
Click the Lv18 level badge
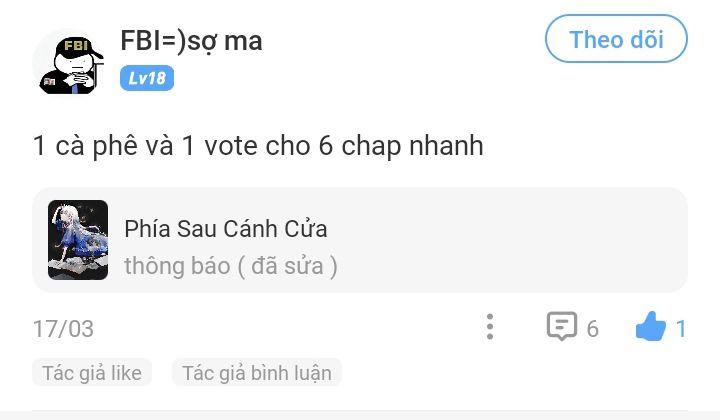point(146,78)
